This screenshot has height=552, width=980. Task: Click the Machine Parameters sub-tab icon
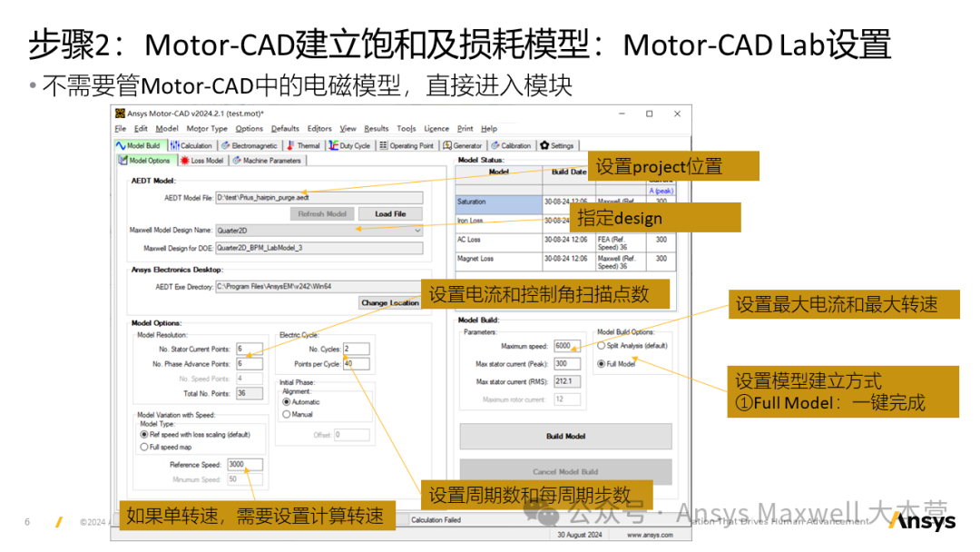[237, 161]
